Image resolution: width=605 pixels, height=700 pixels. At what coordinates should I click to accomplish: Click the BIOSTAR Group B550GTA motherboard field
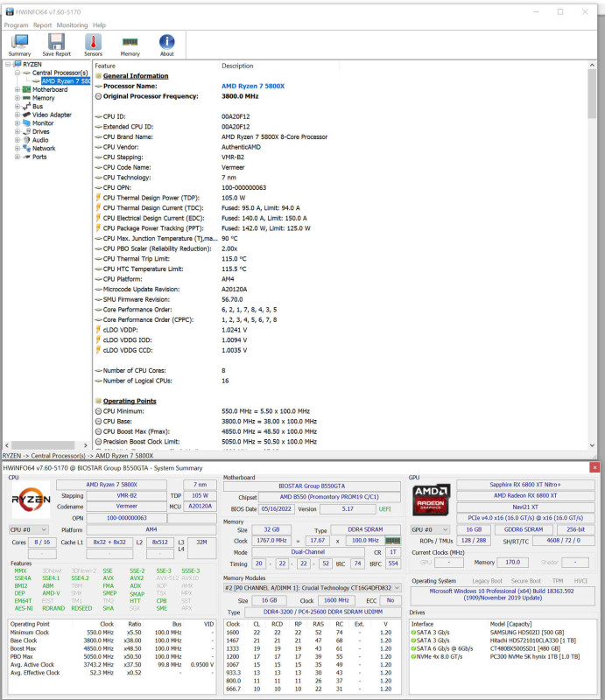coord(312,486)
